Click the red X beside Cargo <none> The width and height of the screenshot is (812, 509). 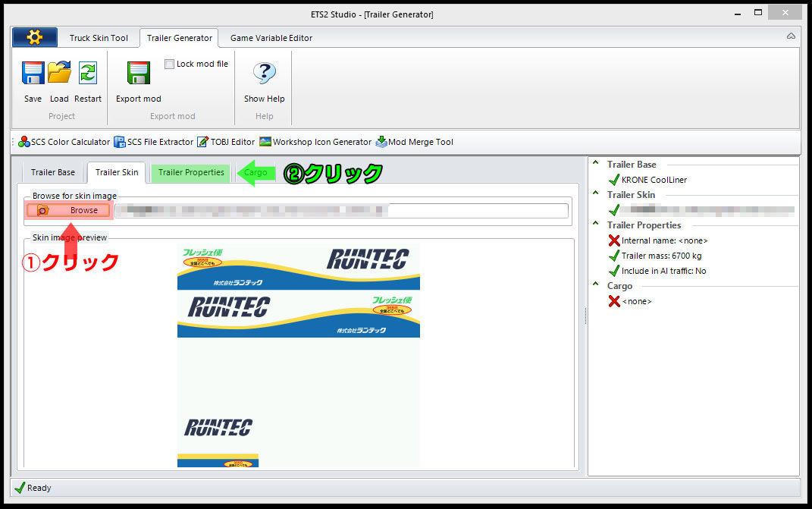pyautogui.click(x=614, y=301)
